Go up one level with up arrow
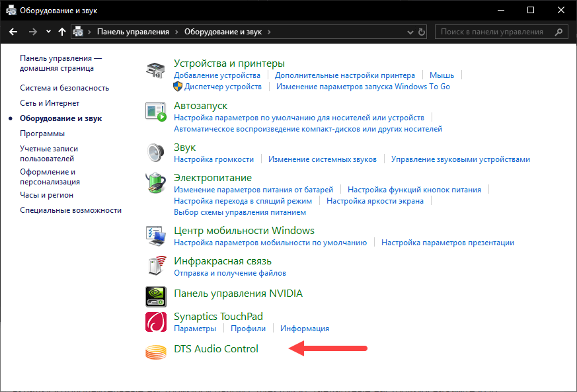577x392 pixels. point(62,32)
